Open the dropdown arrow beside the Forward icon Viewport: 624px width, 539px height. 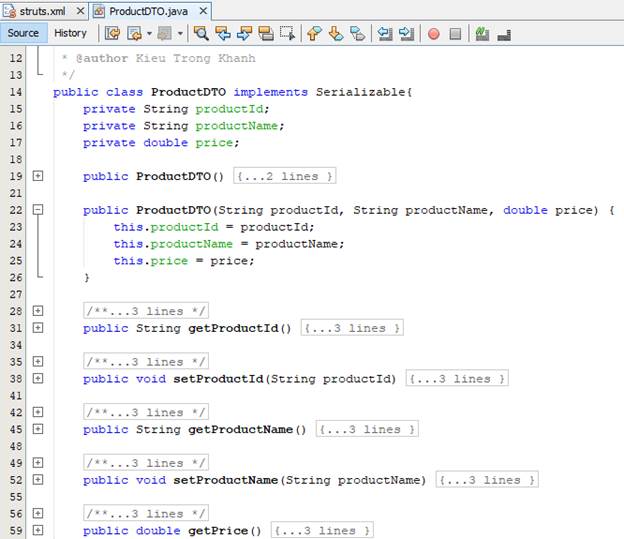coord(180,33)
